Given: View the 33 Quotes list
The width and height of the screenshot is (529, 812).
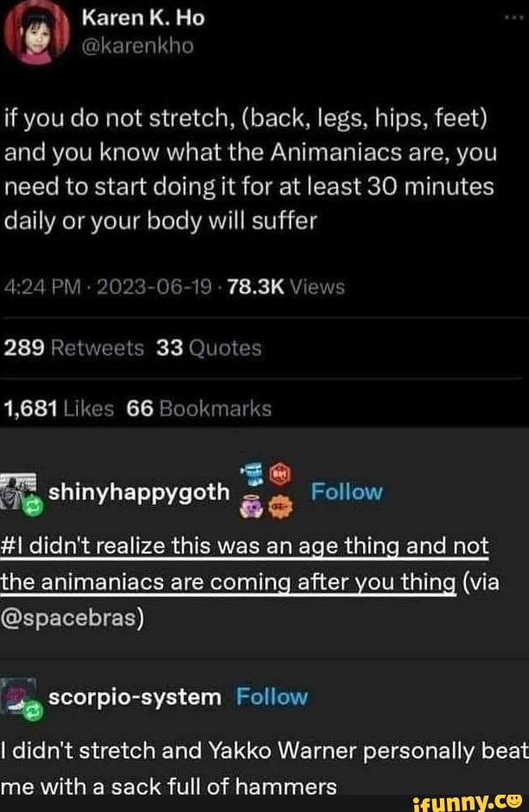Looking at the screenshot, I should (x=209, y=348).
